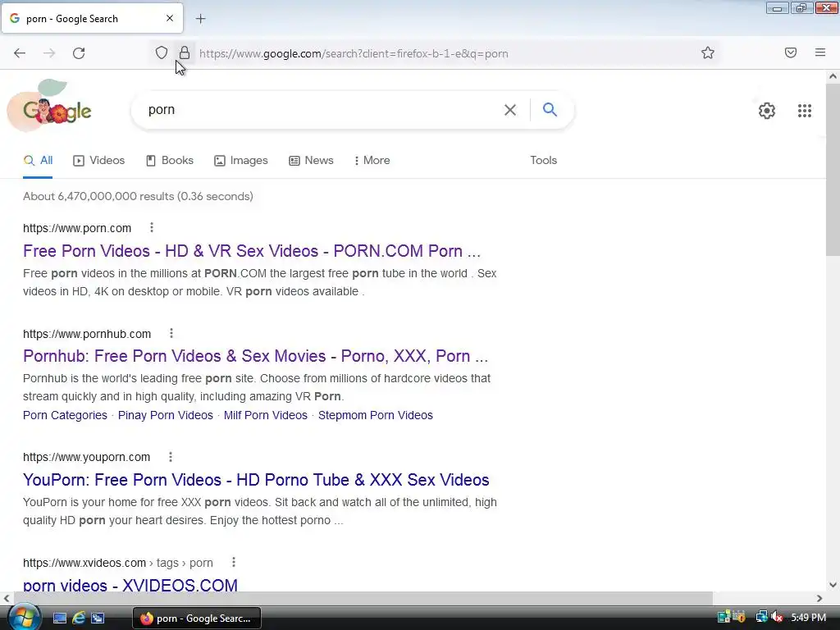Click the Show Desktop quick launch icon

coord(59,619)
